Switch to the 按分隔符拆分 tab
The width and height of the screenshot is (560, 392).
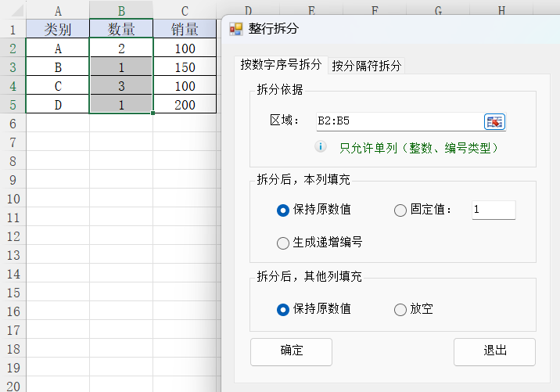point(367,66)
